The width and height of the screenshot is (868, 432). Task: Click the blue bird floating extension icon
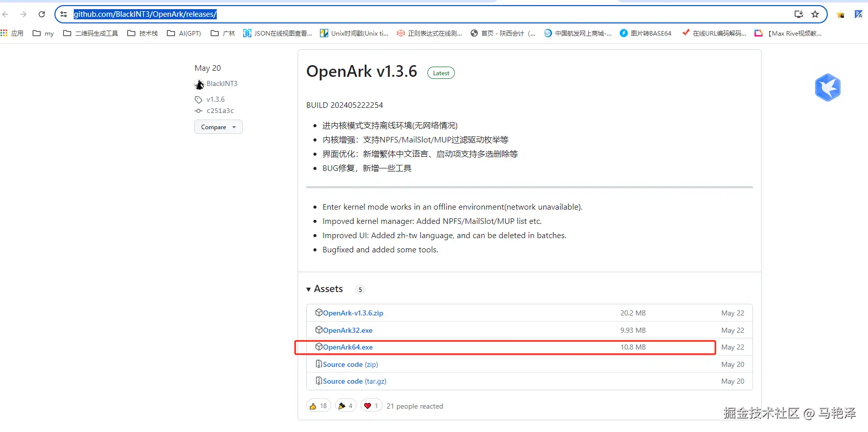pos(828,88)
